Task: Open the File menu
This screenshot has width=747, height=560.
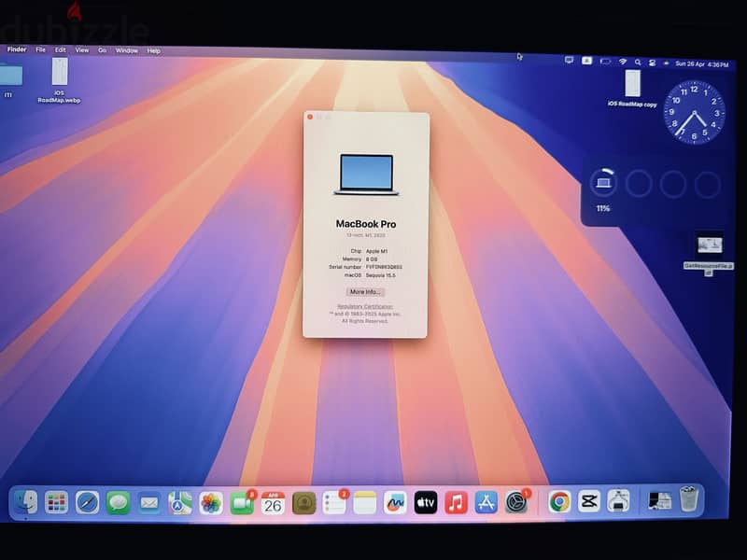Action: point(40,49)
